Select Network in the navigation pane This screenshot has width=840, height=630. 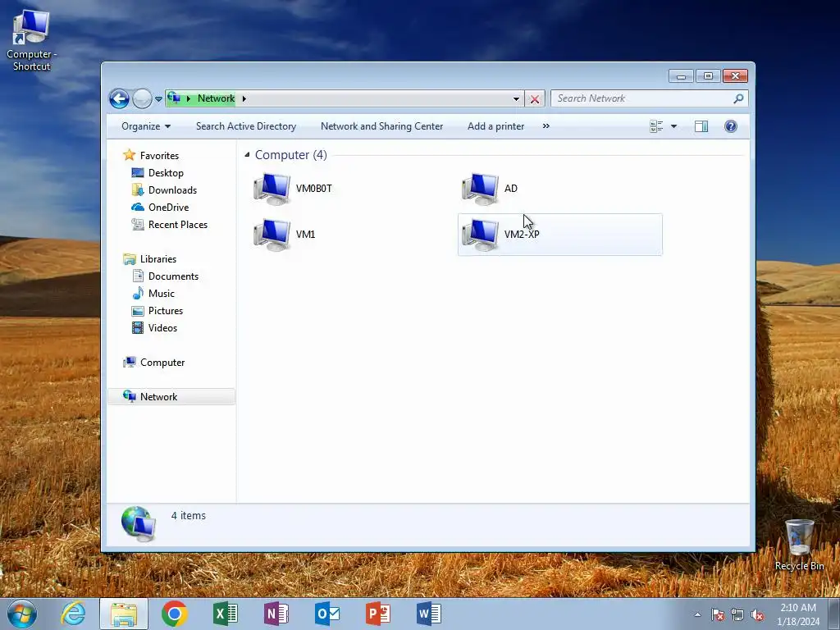pyautogui.click(x=171, y=397)
